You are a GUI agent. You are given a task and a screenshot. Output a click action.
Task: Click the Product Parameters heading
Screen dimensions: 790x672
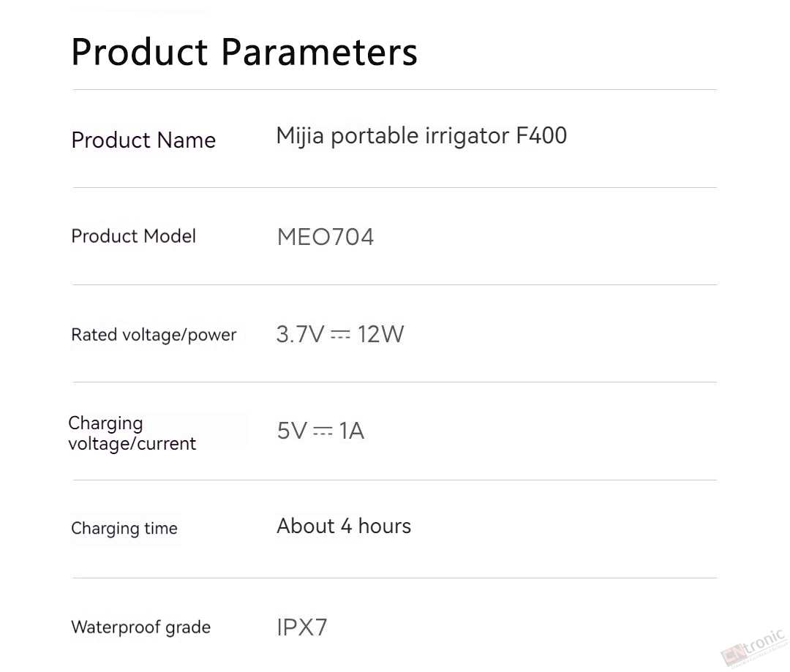tap(244, 51)
